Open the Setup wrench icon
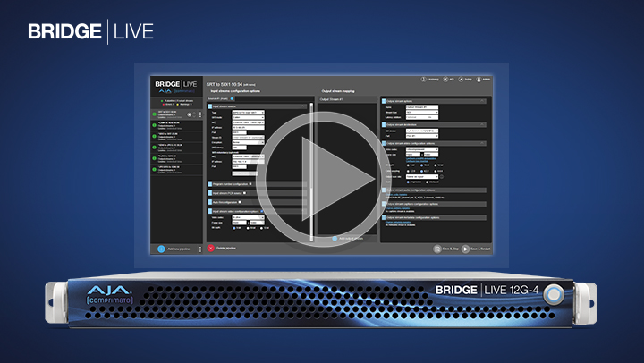Viewport: 644px width, 363px height. click(461, 80)
